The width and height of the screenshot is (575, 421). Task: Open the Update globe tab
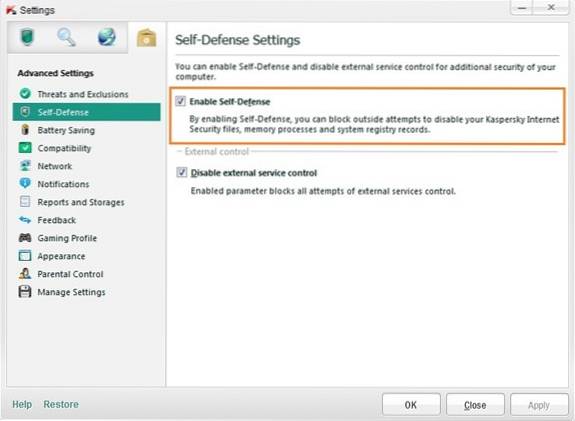point(107,37)
